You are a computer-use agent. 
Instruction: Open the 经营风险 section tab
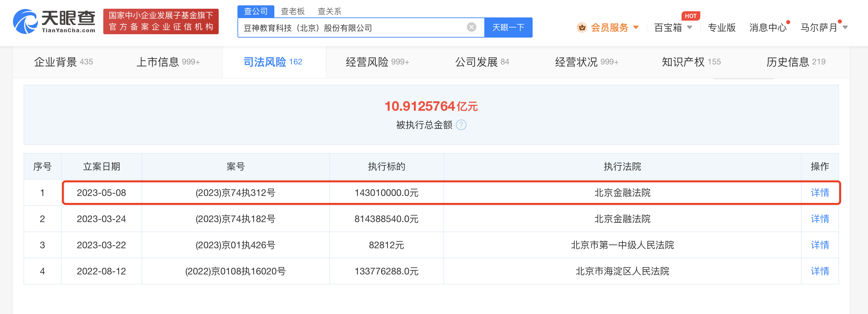click(x=377, y=62)
